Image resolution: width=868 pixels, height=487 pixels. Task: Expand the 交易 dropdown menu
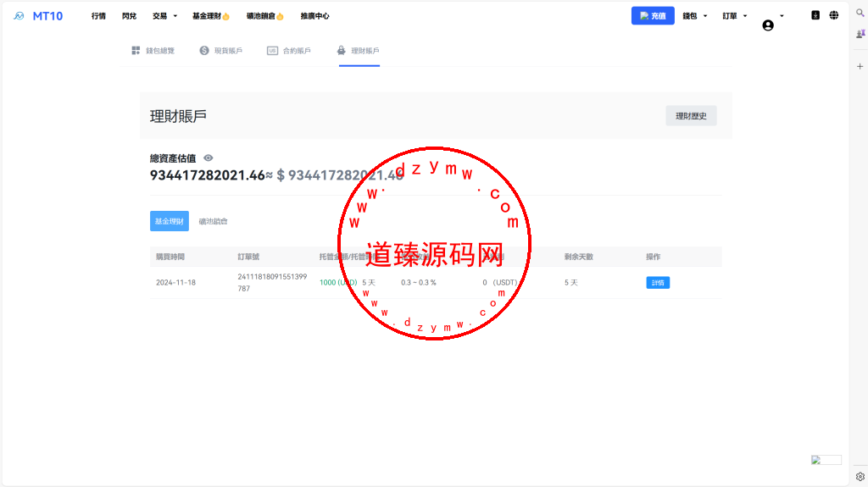pyautogui.click(x=165, y=16)
